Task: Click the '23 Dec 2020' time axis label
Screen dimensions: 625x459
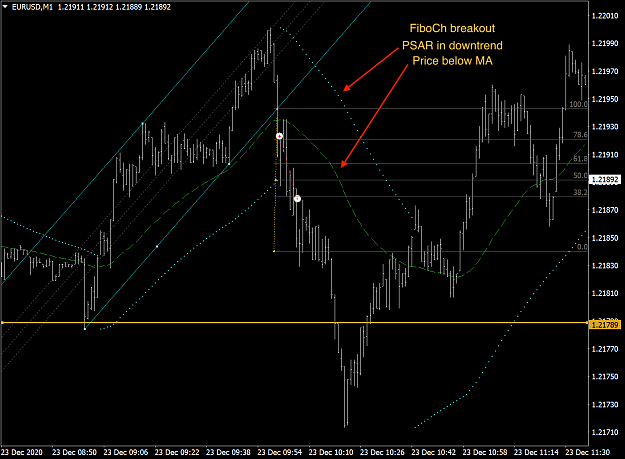Action: click(22, 452)
